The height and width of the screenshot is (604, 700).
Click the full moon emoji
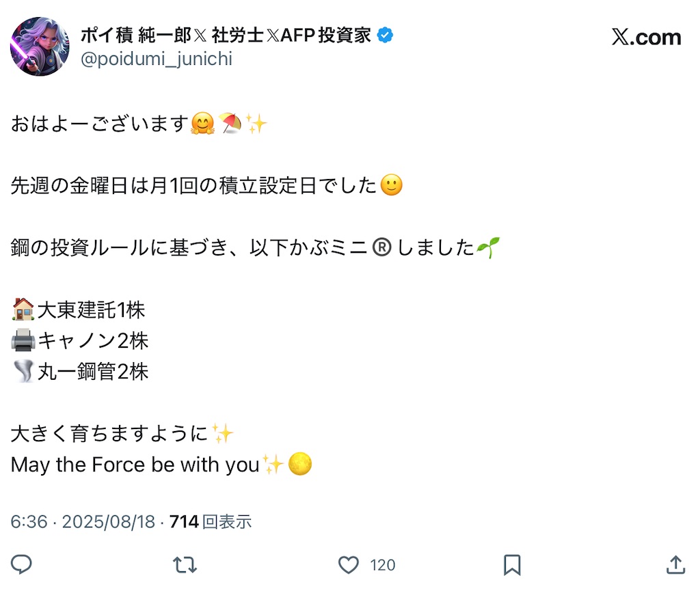(300, 465)
